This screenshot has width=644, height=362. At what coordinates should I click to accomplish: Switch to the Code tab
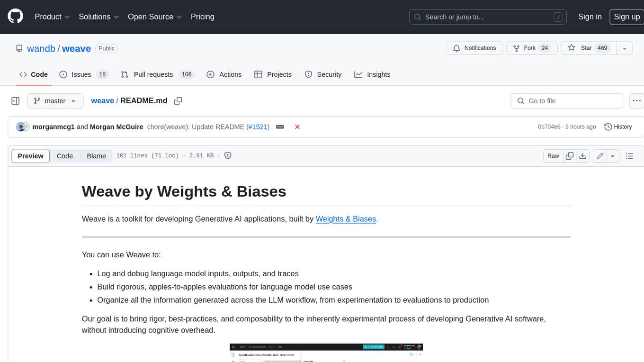coord(33,74)
